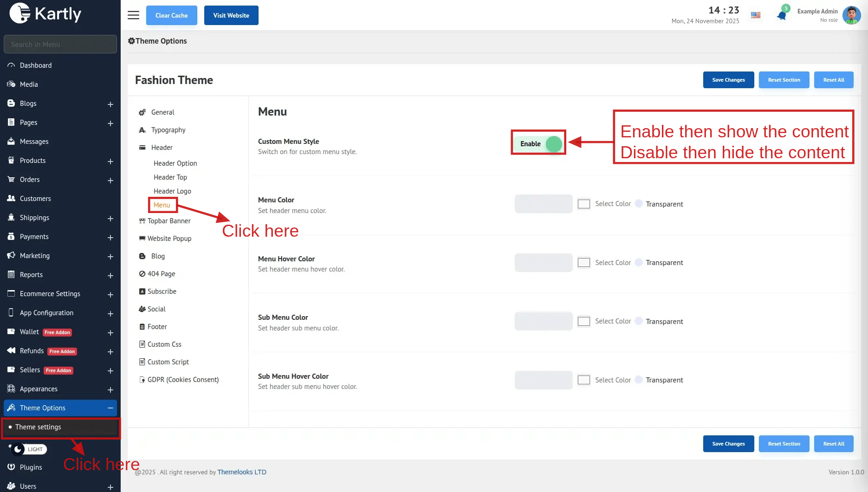The width and height of the screenshot is (868, 492).
Task: Click the Customers icon in sidebar
Action: pos(11,199)
